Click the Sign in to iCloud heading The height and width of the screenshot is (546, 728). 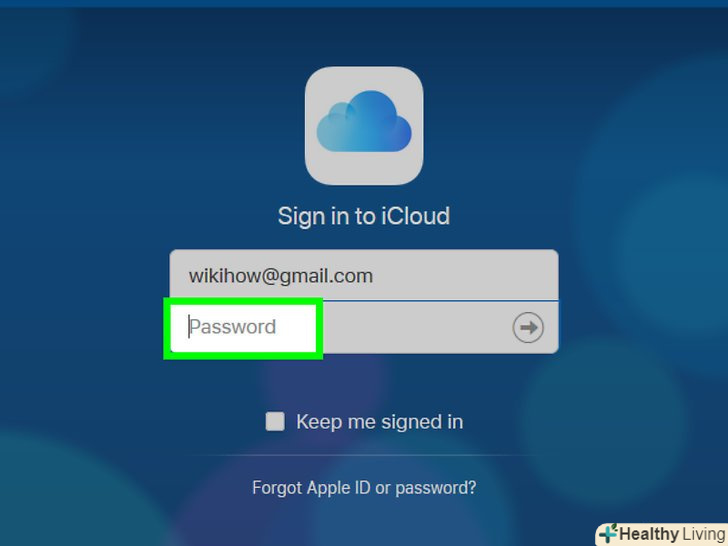coord(364,216)
